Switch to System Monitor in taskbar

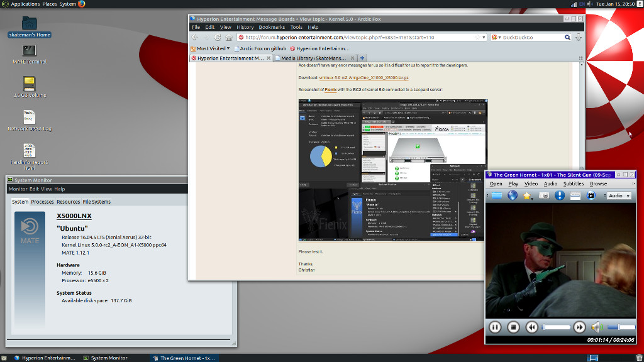105,358
